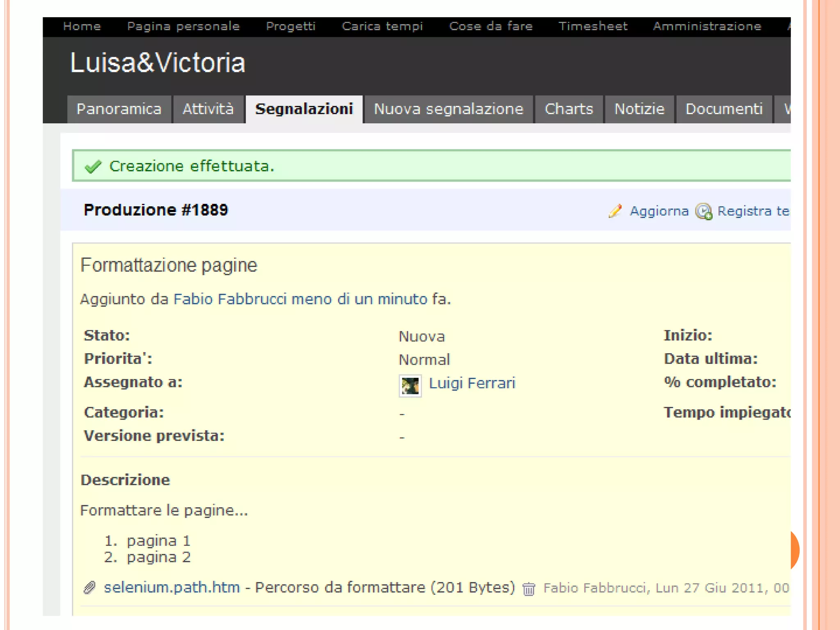The image size is (840, 630).
Task: Open the Notizie tab
Action: [x=639, y=109]
